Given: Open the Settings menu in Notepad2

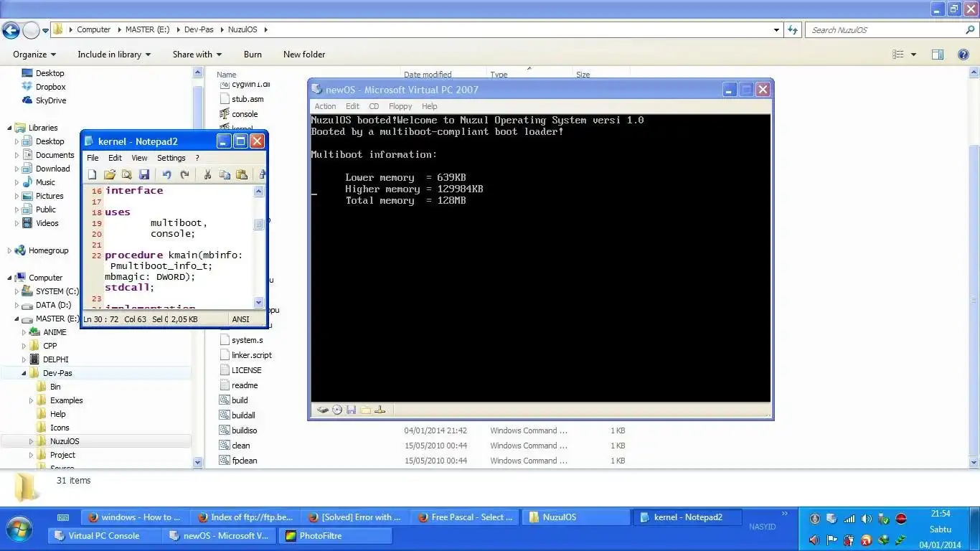Looking at the screenshot, I should pyautogui.click(x=171, y=158).
